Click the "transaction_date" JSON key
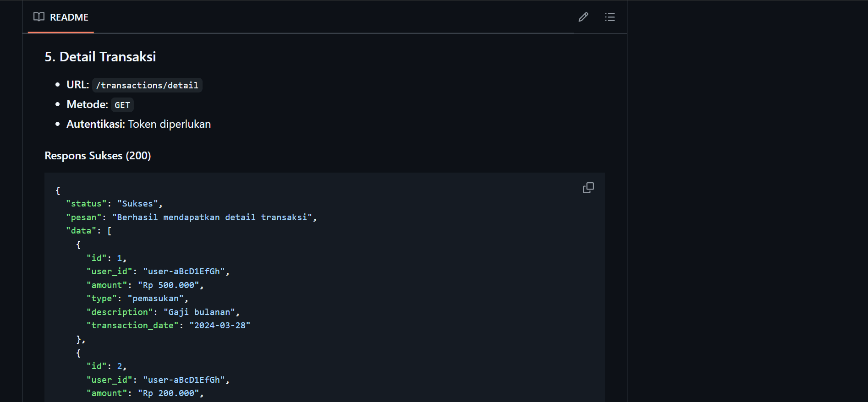 pyautogui.click(x=132, y=326)
